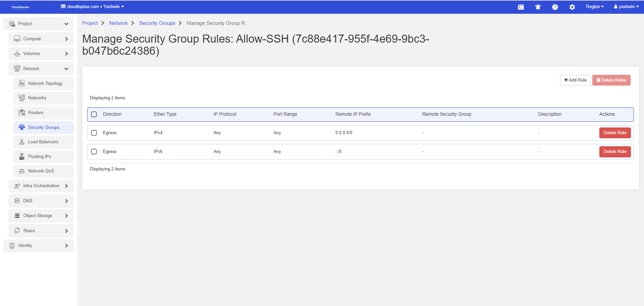Open the help question mark icon
The height and width of the screenshot is (306, 644).
pyautogui.click(x=555, y=7)
